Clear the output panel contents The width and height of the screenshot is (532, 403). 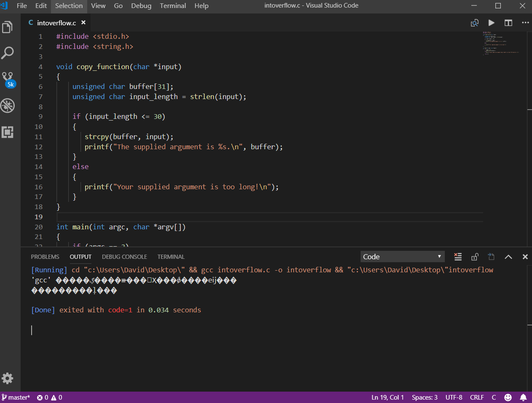(x=458, y=257)
